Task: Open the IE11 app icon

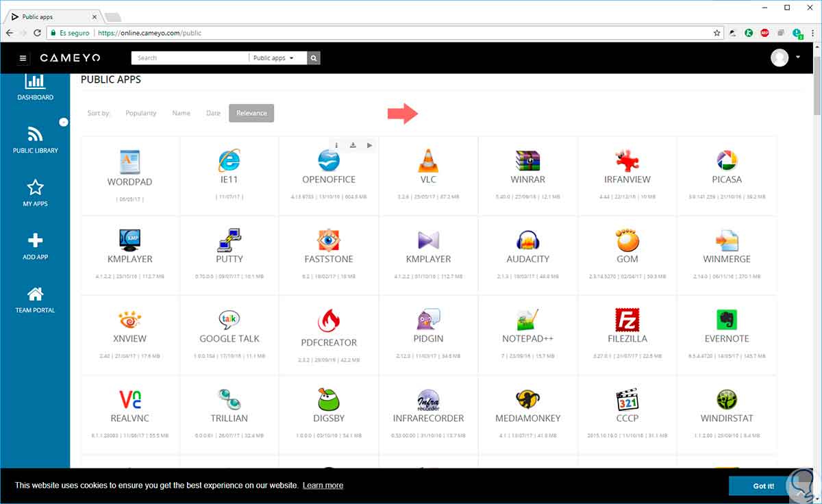Action: click(229, 160)
